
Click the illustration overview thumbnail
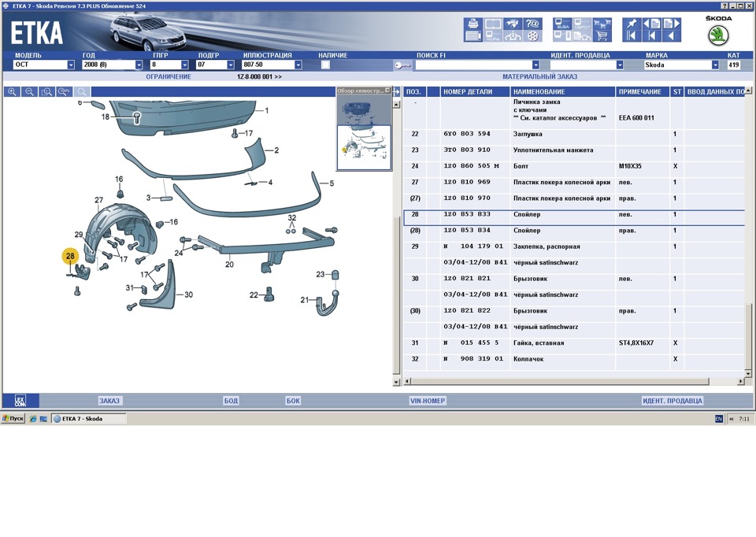pos(364,131)
